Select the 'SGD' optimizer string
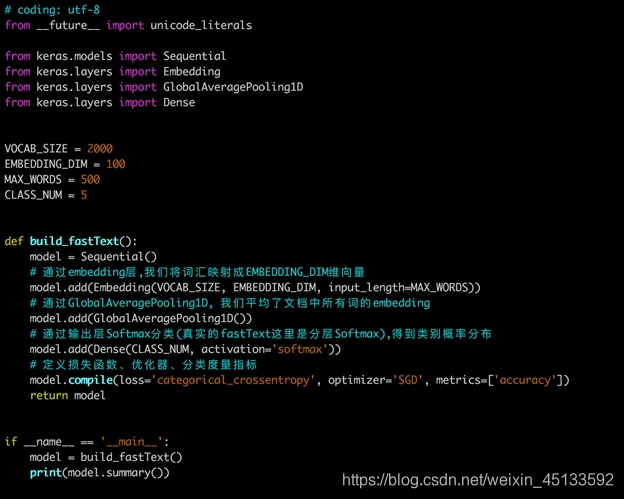The height and width of the screenshot is (499, 624). [x=408, y=380]
